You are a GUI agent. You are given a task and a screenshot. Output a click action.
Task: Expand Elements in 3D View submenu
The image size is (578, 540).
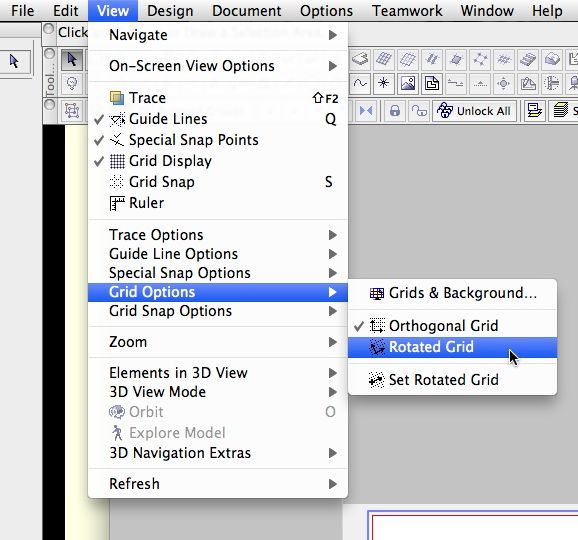tap(218, 373)
